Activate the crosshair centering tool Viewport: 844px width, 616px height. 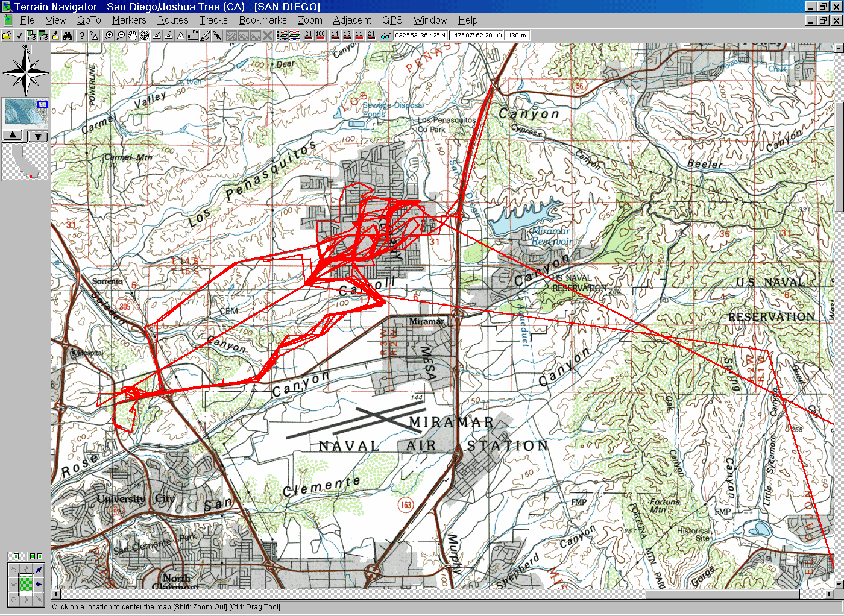[x=145, y=36]
